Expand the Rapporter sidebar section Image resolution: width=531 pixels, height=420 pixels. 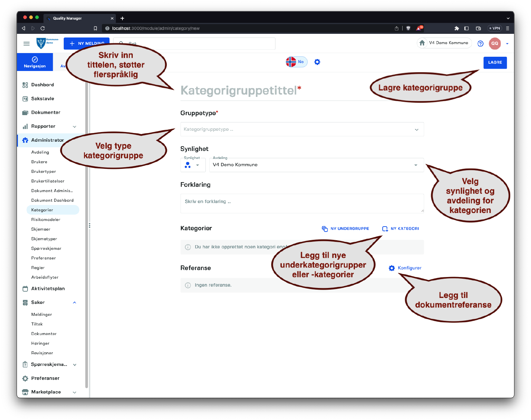point(74,126)
